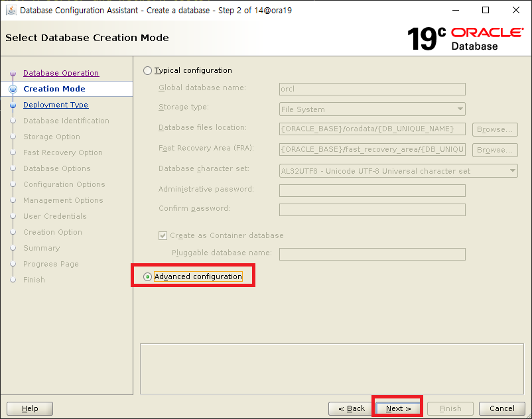This screenshot has width=532, height=419.
Task: Click the Back button
Action: click(352, 408)
